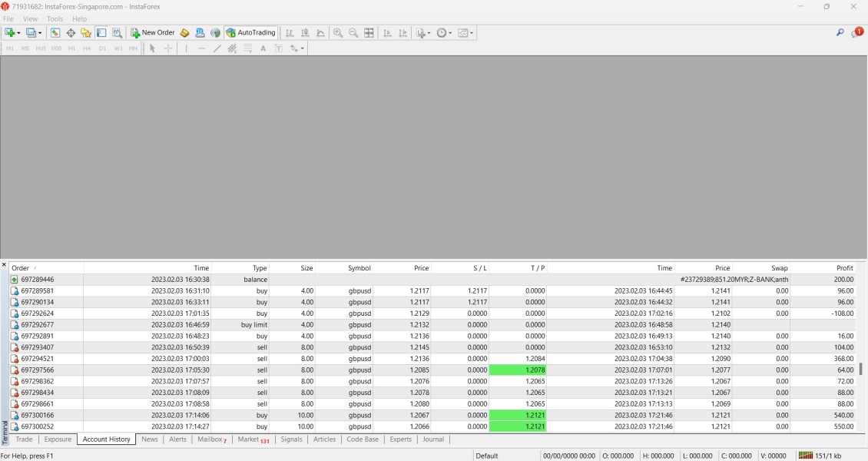The image size is (868, 461).
Task: Expand the new chart dropdown arrow
Action: (18, 33)
